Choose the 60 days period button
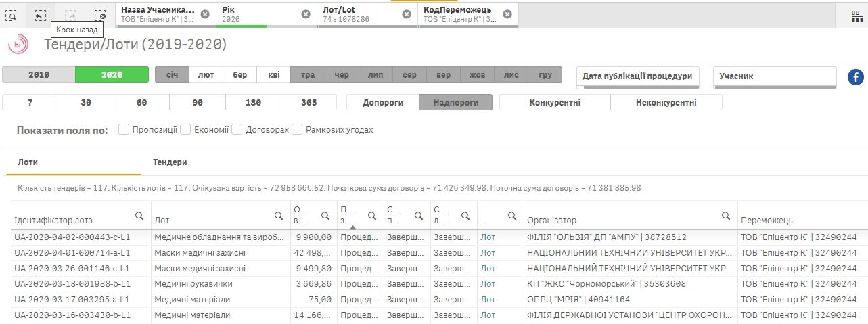Viewport: 868px width, 324px height. pyautogui.click(x=142, y=103)
